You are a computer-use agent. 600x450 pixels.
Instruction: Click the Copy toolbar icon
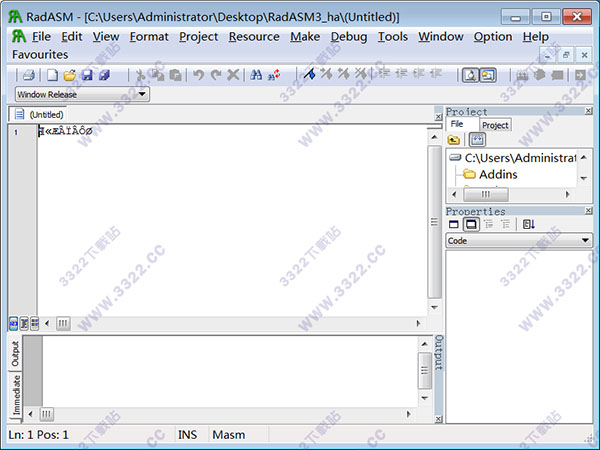coord(158,75)
